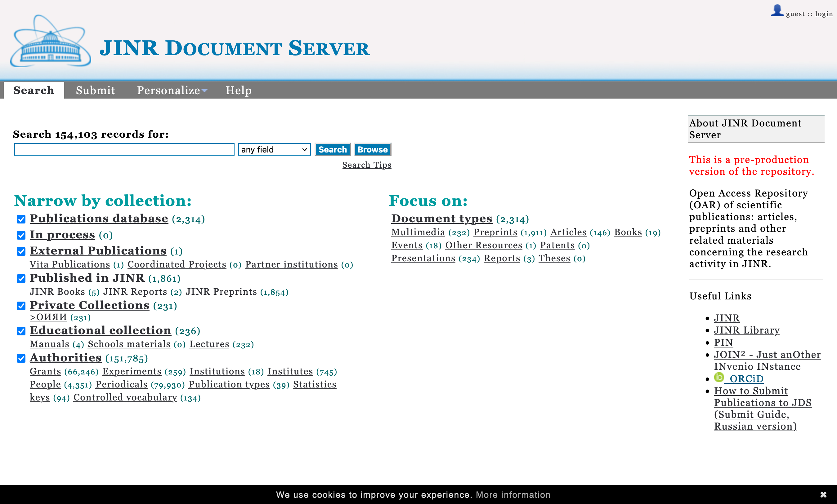This screenshot has width=837, height=504.
Task: Open Theses link
Action: (x=554, y=258)
